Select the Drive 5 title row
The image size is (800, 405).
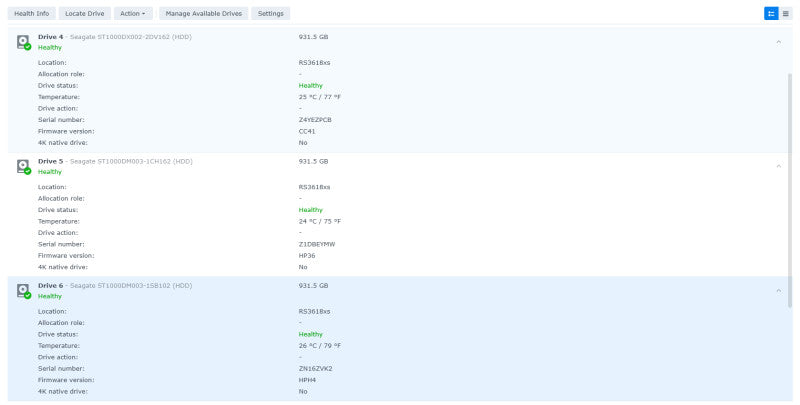(x=115, y=161)
